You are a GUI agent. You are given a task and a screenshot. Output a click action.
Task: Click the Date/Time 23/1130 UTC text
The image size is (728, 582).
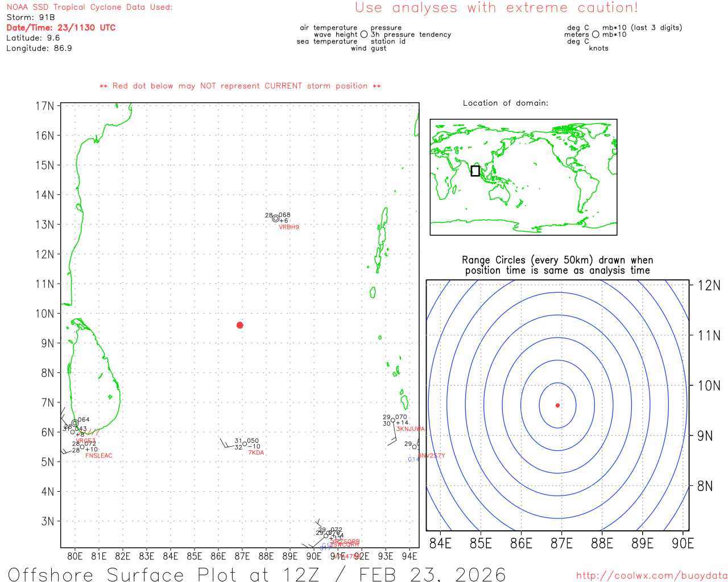point(61,27)
